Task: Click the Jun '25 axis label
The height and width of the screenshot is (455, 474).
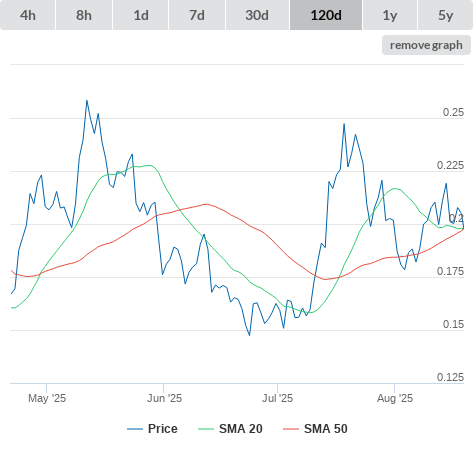Action: point(164,398)
